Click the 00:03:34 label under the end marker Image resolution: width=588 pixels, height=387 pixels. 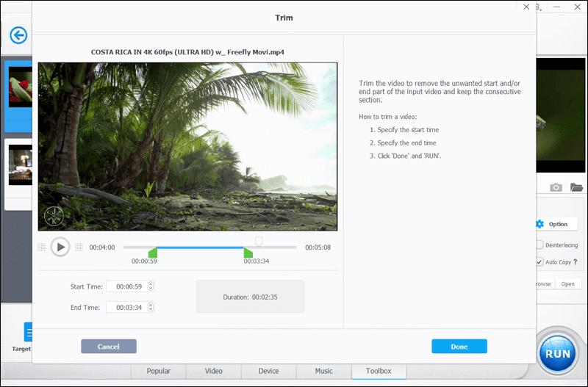click(257, 261)
